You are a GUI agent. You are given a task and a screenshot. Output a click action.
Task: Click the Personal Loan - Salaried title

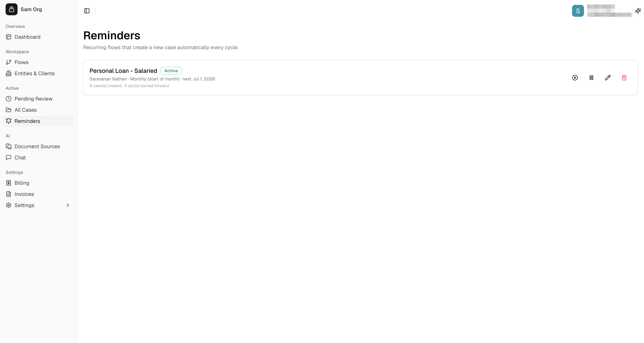click(x=123, y=71)
